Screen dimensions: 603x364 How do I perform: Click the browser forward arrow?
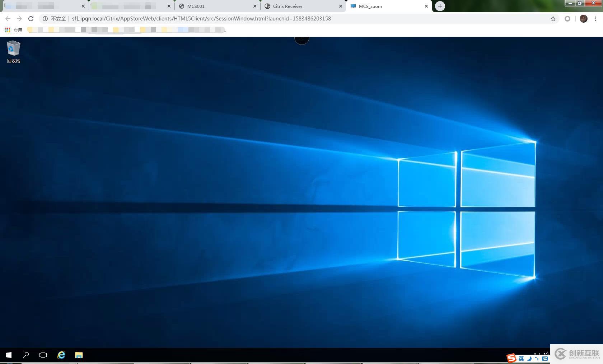tap(19, 19)
